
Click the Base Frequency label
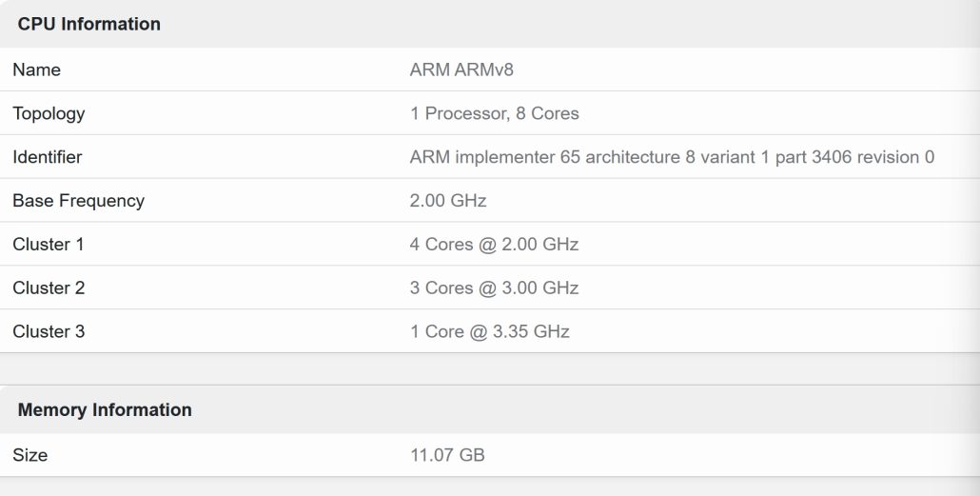[x=78, y=201]
